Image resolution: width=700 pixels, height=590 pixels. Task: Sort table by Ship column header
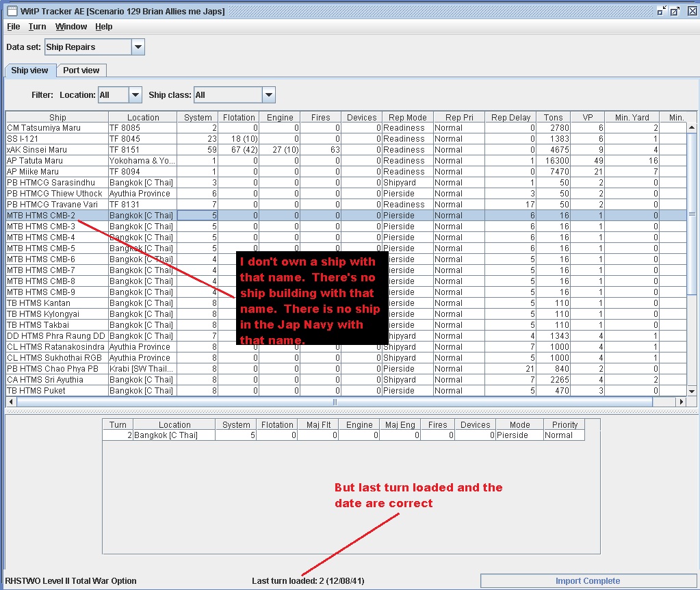click(x=57, y=117)
